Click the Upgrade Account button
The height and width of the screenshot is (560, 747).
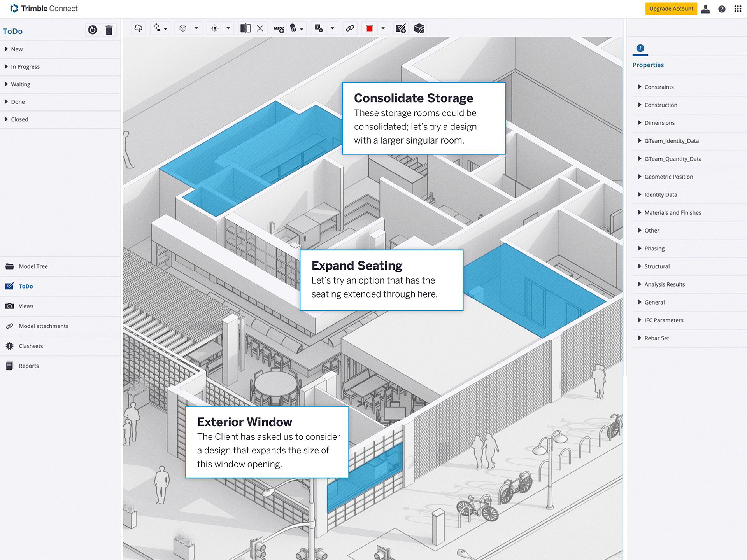pos(671,9)
